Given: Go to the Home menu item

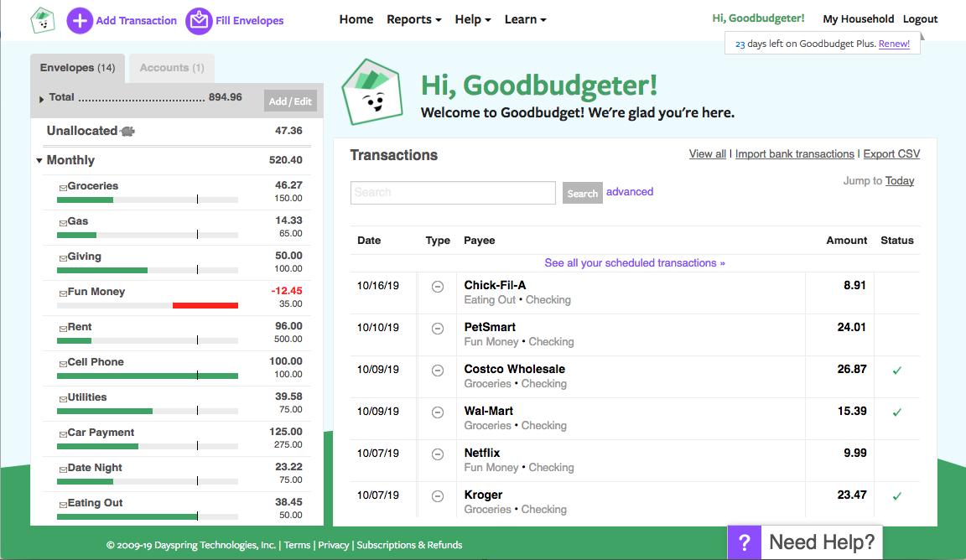Looking at the screenshot, I should click(356, 20).
